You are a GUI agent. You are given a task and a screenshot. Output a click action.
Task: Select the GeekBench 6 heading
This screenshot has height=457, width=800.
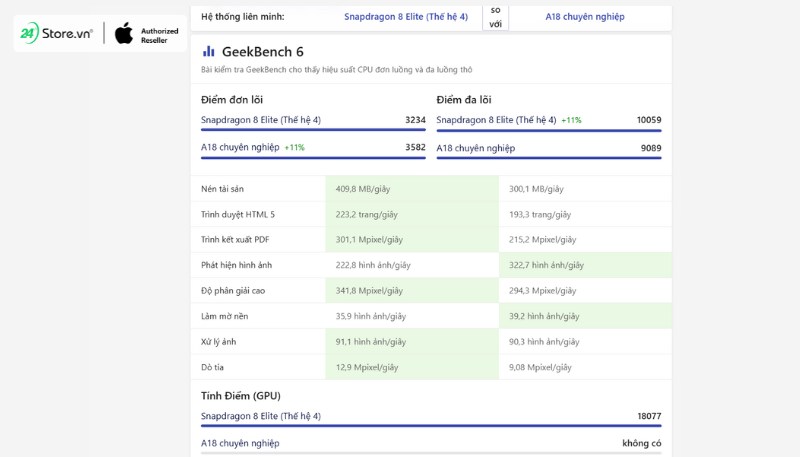pos(263,52)
